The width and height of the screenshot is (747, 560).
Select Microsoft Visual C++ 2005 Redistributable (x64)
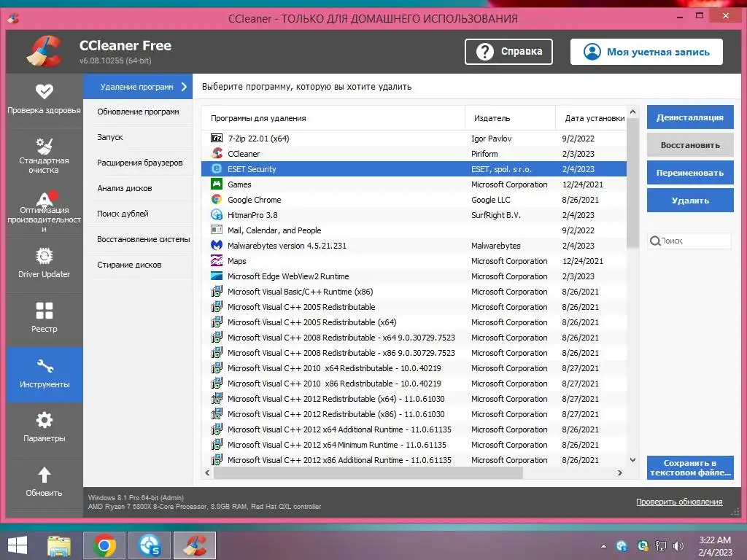point(414,322)
